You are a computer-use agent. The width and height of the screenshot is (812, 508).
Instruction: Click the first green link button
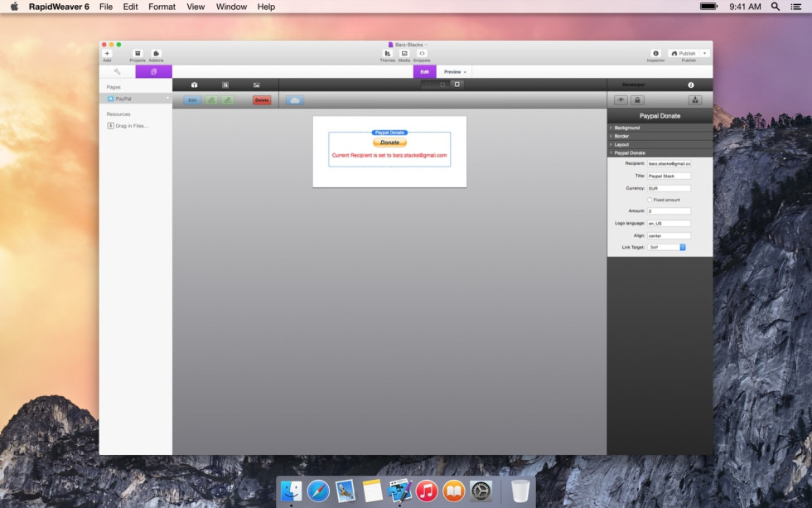click(x=211, y=100)
